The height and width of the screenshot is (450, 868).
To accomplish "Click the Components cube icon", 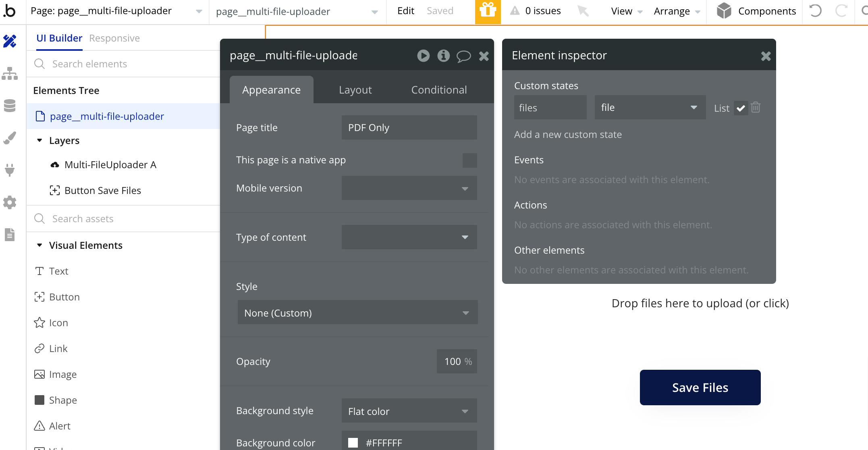I will [724, 11].
